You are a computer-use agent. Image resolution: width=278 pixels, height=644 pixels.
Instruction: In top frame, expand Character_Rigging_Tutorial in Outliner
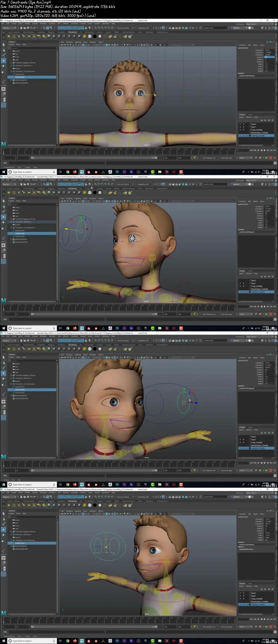11,63
